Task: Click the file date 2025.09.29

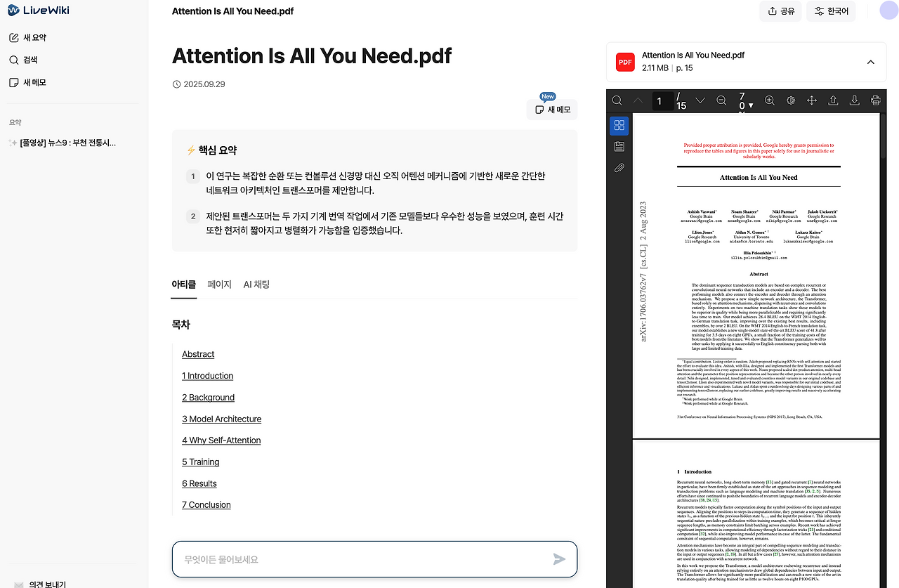Action: (204, 84)
